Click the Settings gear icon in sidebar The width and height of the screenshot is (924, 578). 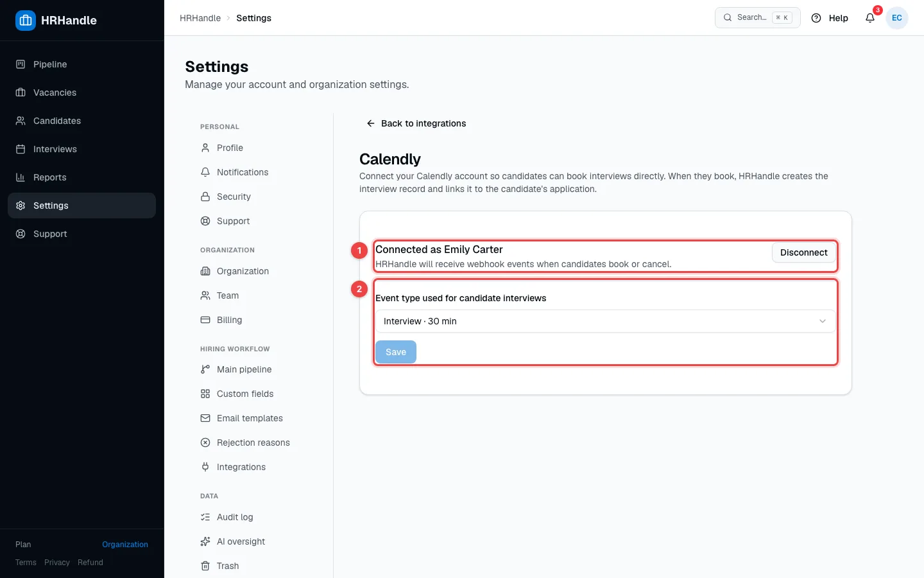21,206
